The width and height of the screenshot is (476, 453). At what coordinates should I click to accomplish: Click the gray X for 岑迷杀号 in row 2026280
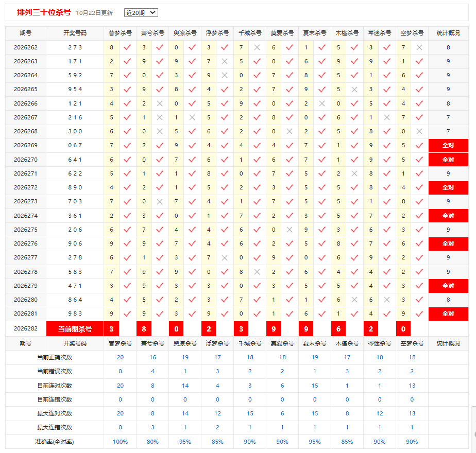387,300
